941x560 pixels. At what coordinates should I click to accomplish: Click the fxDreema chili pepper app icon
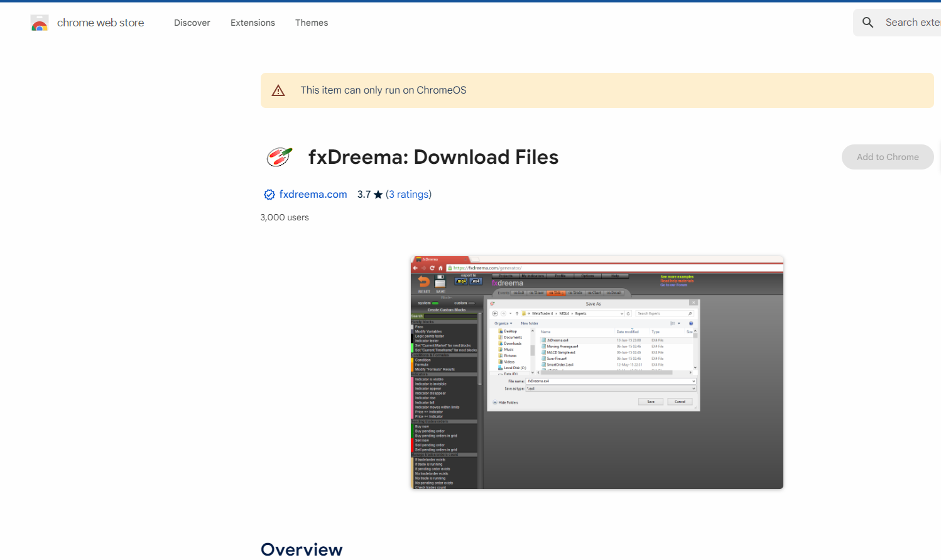pyautogui.click(x=279, y=156)
